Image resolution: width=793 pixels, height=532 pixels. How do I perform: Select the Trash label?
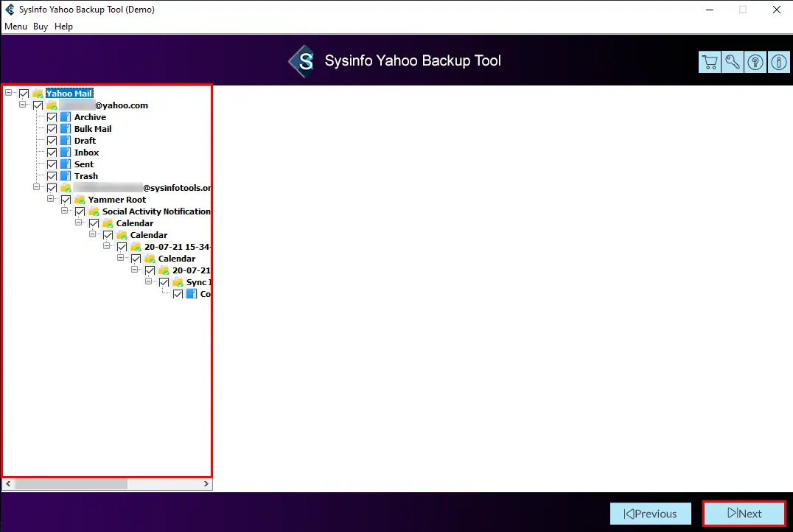(86, 176)
